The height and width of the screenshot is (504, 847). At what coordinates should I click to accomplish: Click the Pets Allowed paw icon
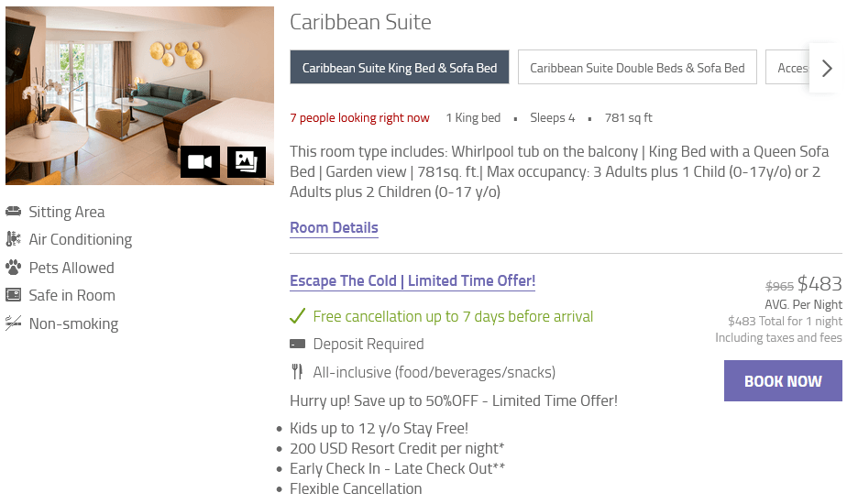click(x=13, y=268)
